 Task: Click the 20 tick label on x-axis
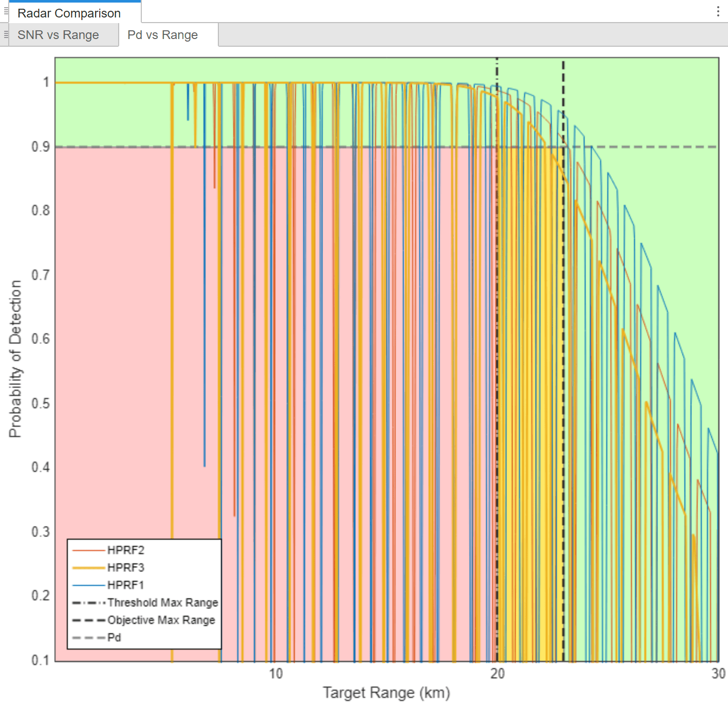[x=497, y=673]
